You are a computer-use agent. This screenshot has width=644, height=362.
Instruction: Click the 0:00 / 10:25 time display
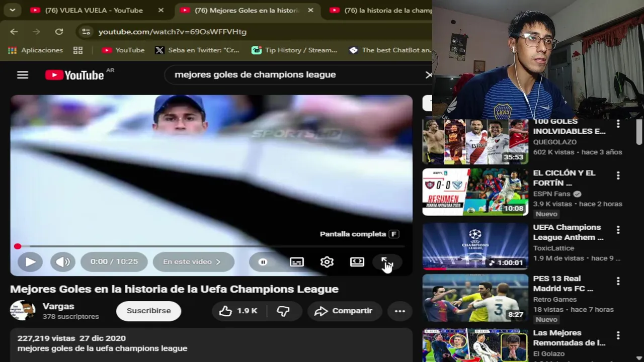tap(114, 261)
